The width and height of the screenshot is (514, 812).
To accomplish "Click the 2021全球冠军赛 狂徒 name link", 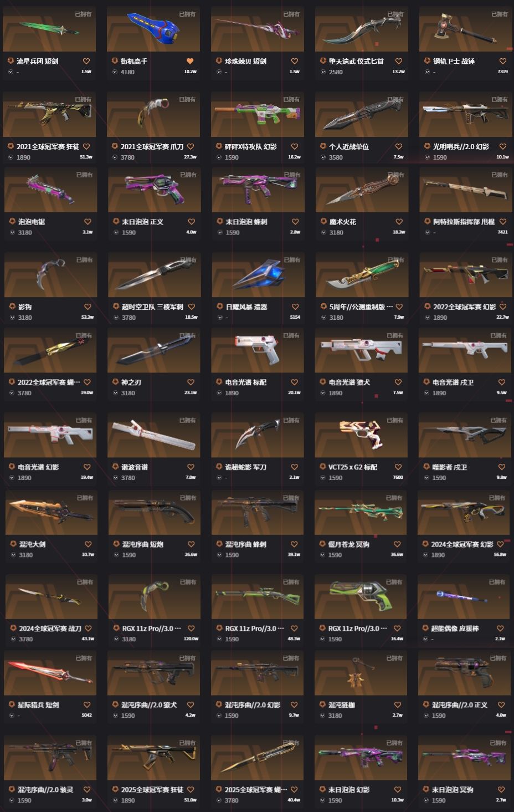I will 48,147.
